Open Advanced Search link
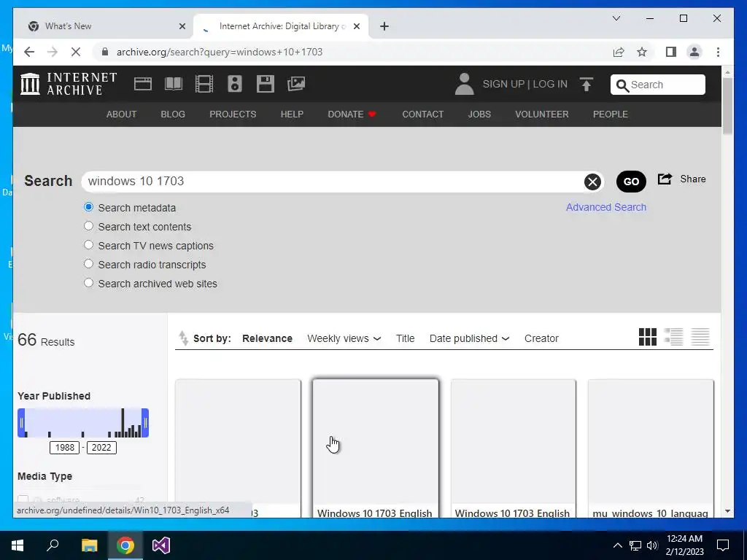This screenshot has width=747, height=560. [606, 207]
